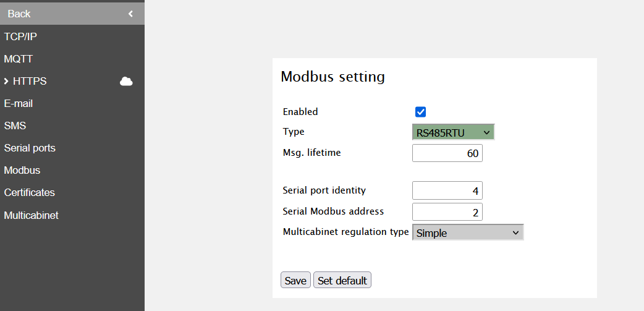Go to the MQTT menu item
Image resolution: width=644 pixels, height=311 pixels.
tap(18, 59)
